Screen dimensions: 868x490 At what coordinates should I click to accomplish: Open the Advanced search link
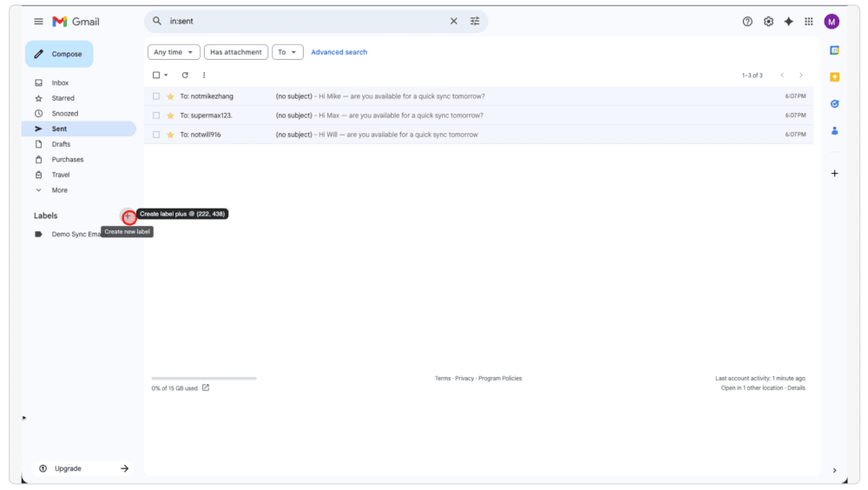[339, 52]
